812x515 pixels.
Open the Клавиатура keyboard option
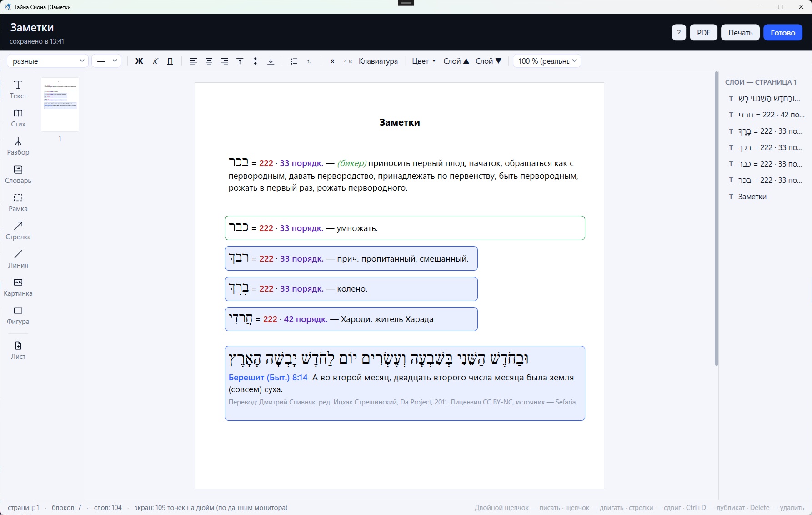378,61
